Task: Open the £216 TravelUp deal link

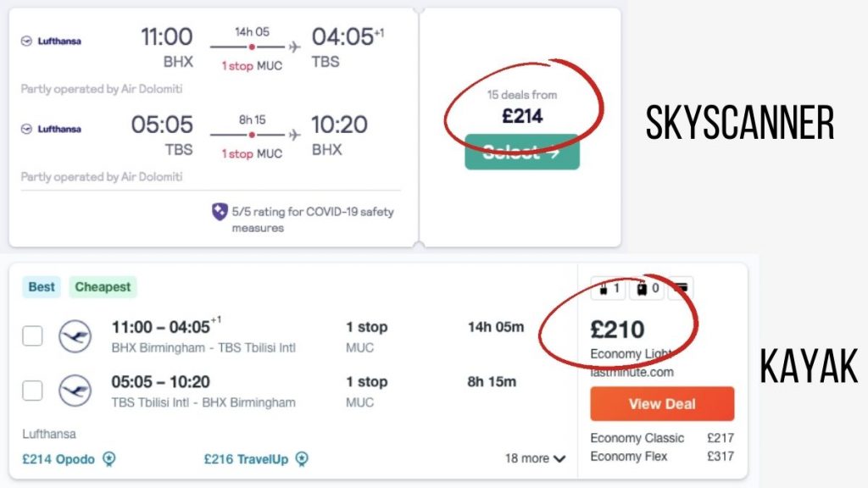Action: pyautogui.click(x=246, y=459)
